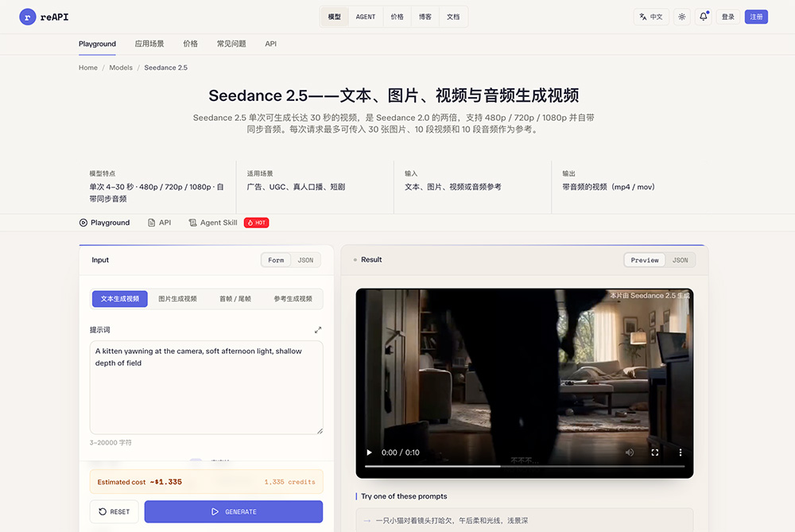Go to Models breadcrumb link
Screen dimensions: 795x532
pos(121,68)
